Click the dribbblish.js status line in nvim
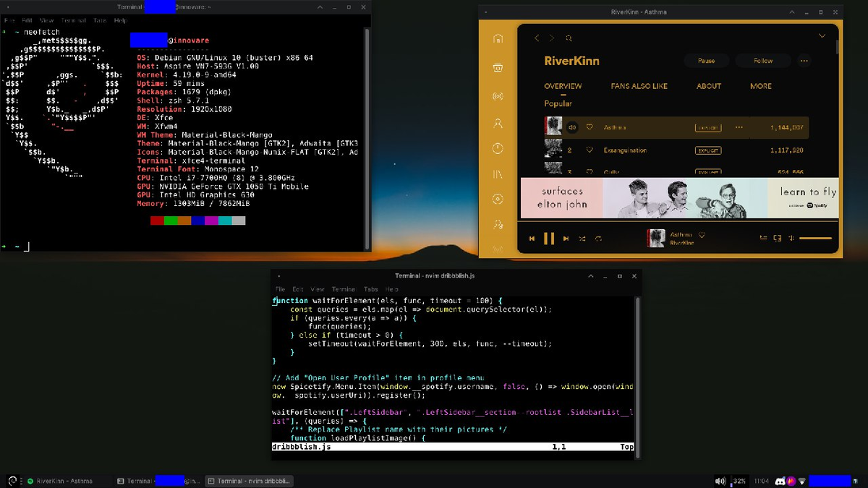The image size is (868, 488). (453, 447)
